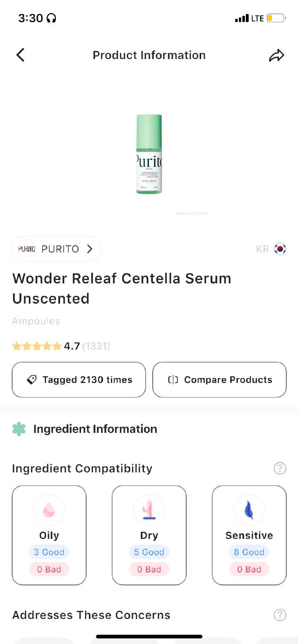Tap the PURITO brand logo badge
The height and width of the screenshot is (644, 298).
(x=26, y=249)
